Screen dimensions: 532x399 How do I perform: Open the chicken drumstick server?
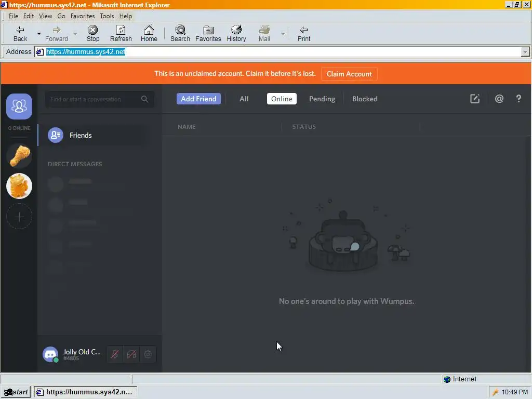19,156
